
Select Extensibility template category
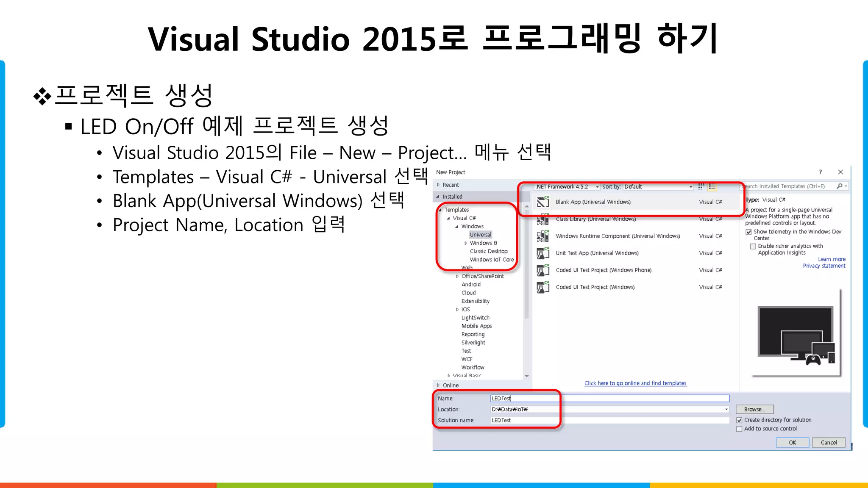475,301
